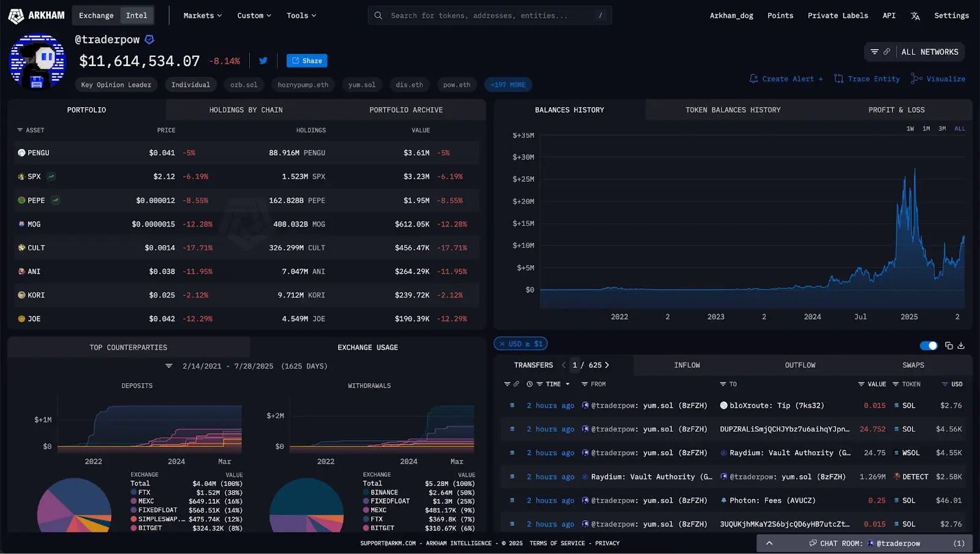
Task: Click the filter icon beside USD column
Action: coord(945,384)
